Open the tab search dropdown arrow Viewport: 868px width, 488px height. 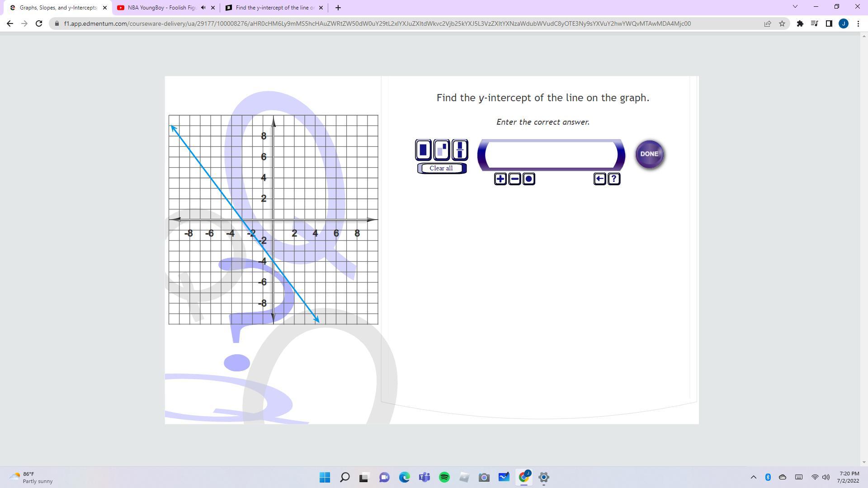tap(795, 7)
